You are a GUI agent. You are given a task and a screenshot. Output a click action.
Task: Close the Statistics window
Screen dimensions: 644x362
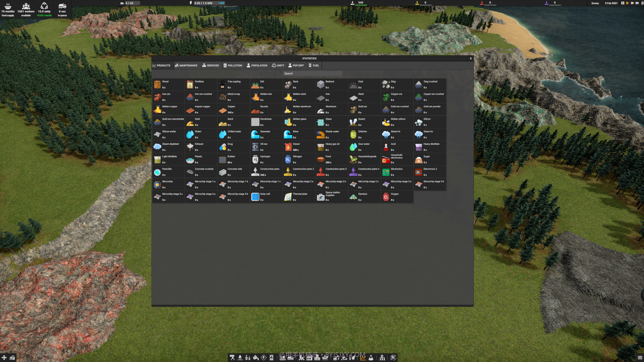click(x=471, y=58)
